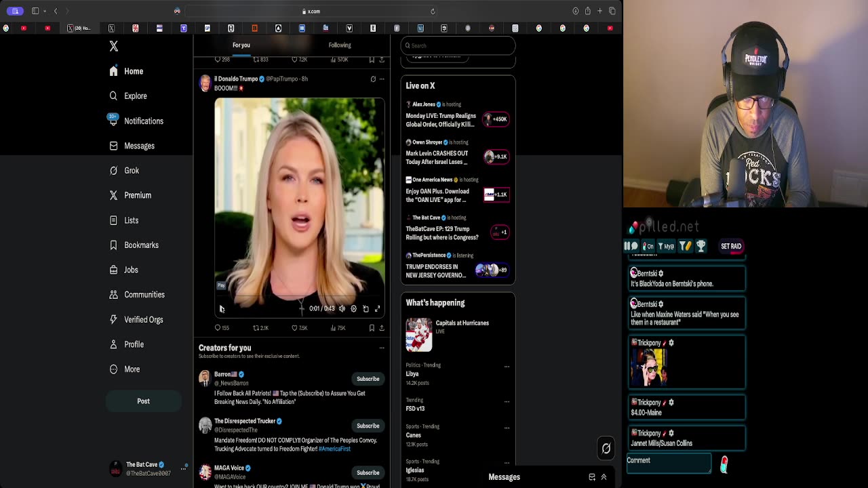Open Capitals at Hurricanes thumbnail
The height and width of the screenshot is (488, 868).
(x=418, y=335)
